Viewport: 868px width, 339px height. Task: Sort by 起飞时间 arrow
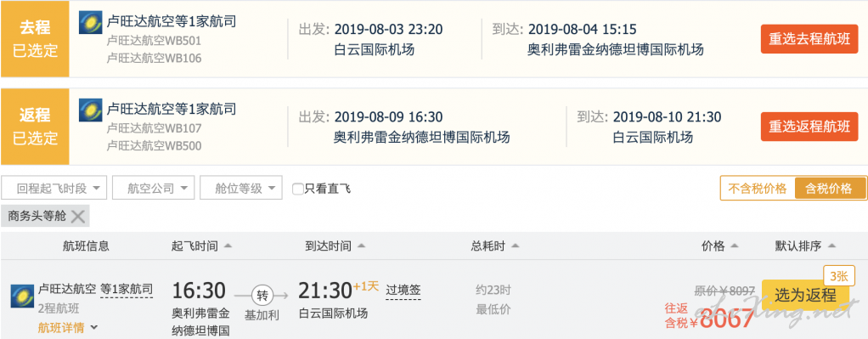point(228,246)
